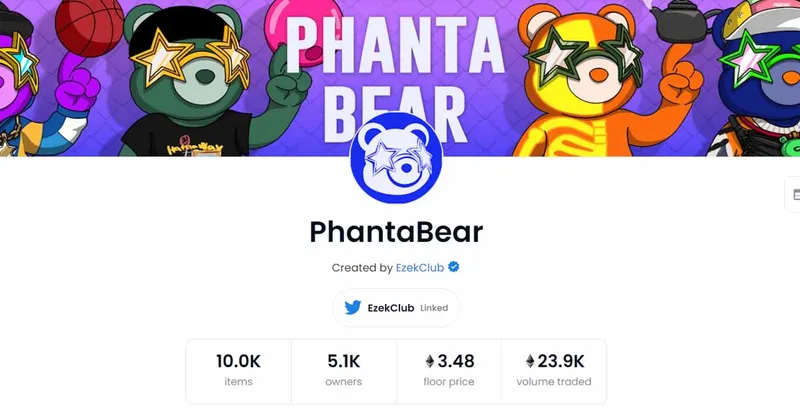This screenshot has width=800, height=420.
Task: Open the partially visible side panel icon at right edge
Action: click(x=793, y=194)
